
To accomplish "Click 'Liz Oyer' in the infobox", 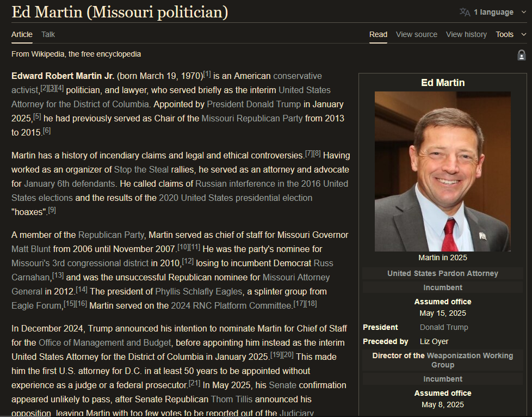I will pyautogui.click(x=434, y=342).
